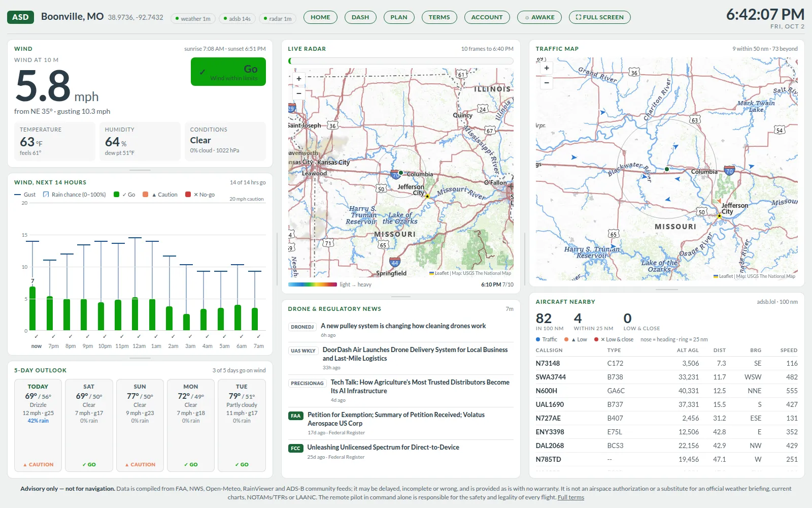The height and width of the screenshot is (508, 812).
Task: Select the MON outlook card
Action: [191, 426]
